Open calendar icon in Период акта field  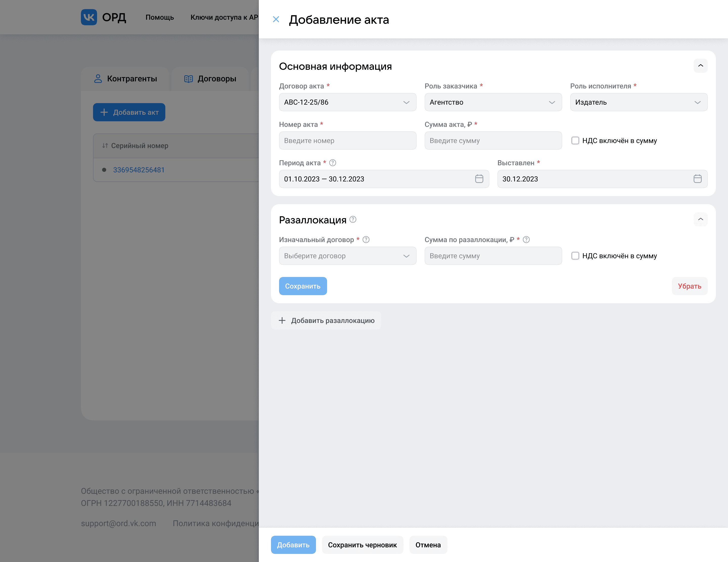[479, 179]
